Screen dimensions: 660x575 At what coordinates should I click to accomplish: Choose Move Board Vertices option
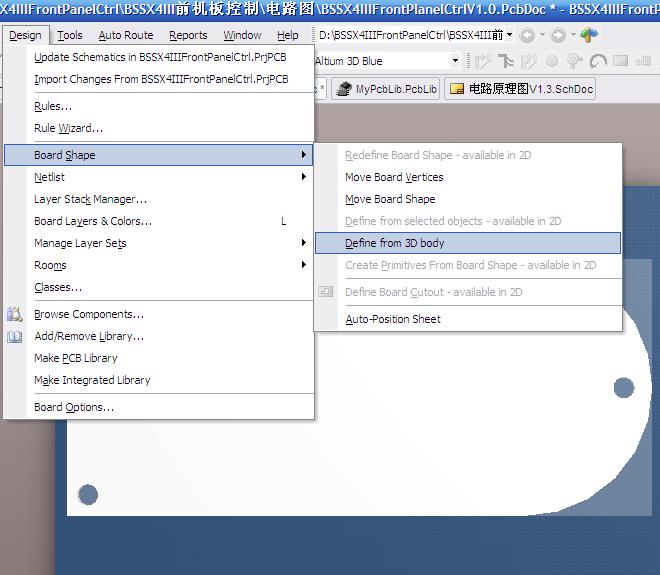pyautogui.click(x=394, y=177)
